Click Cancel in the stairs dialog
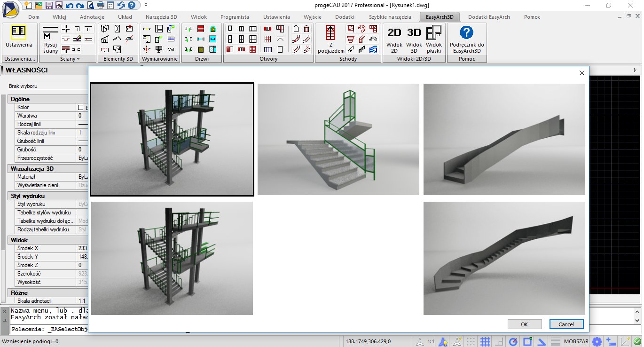This screenshot has height=347, width=644. (x=566, y=324)
